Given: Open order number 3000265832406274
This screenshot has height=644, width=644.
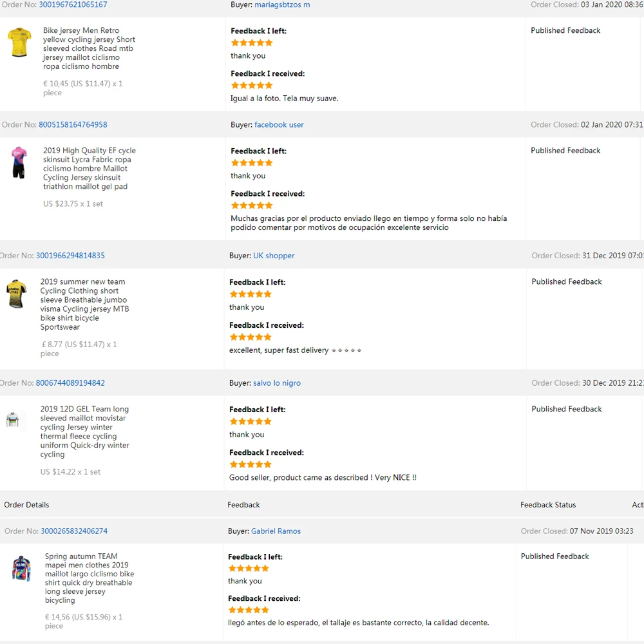Looking at the screenshot, I should (74, 531).
